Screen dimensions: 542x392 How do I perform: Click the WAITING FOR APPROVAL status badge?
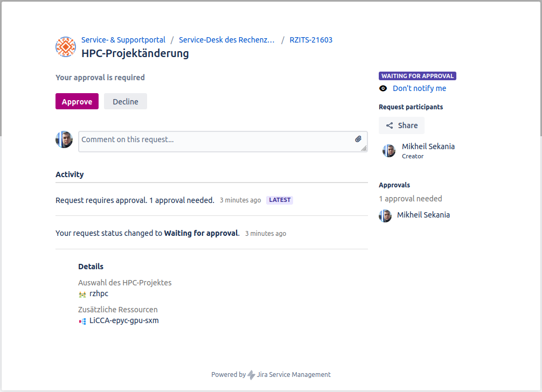tap(418, 76)
